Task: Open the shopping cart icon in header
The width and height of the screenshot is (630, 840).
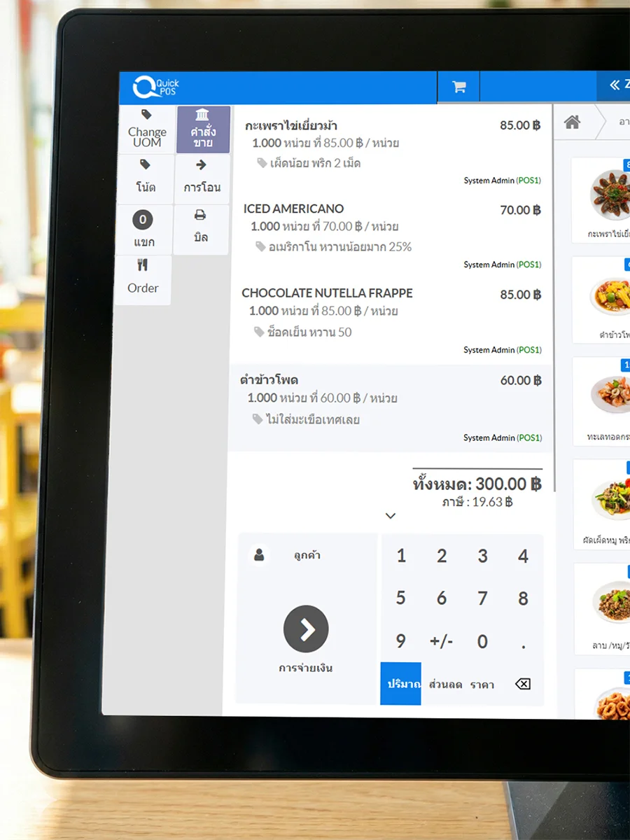Action: [x=459, y=87]
